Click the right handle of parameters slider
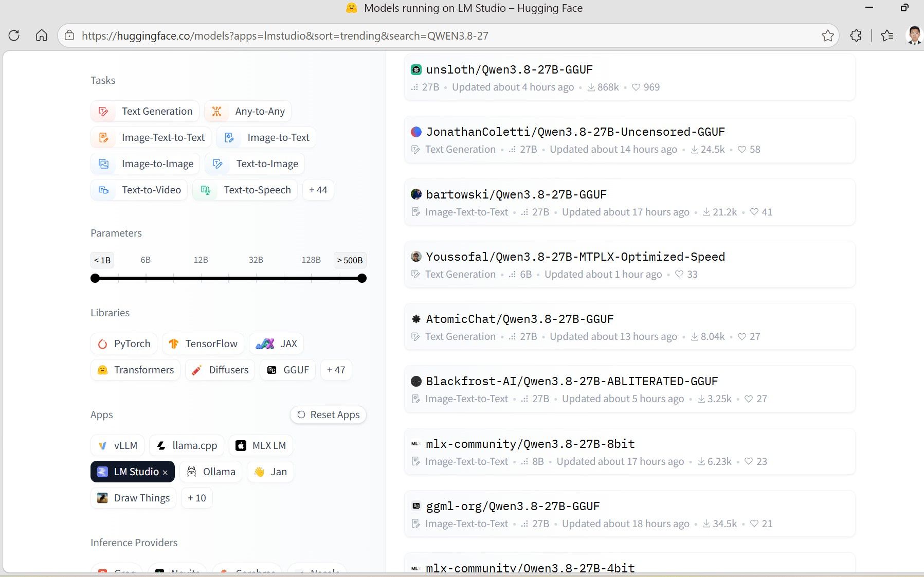The width and height of the screenshot is (924, 577). (362, 278)
